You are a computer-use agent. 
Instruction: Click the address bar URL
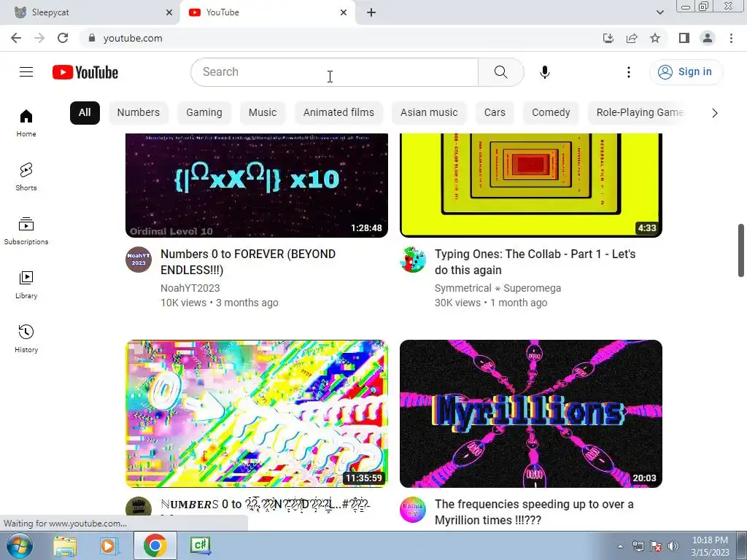pos(133,38)
